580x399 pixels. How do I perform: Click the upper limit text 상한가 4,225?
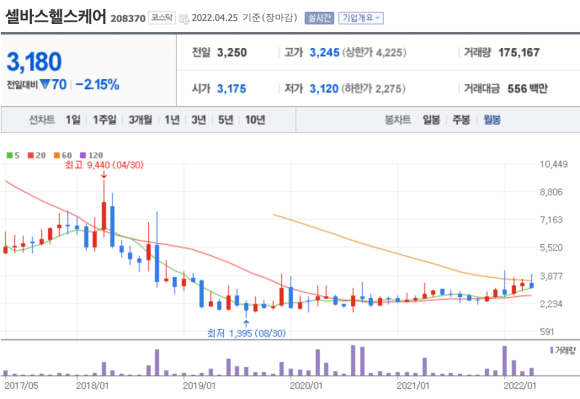coord(374,53)
